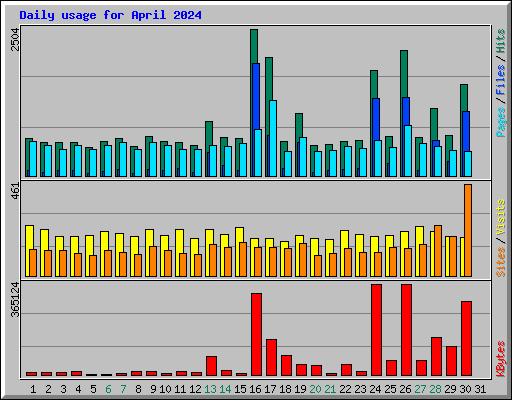
Task: Click green weekend day label 20
Action: (x=315, y=389)
